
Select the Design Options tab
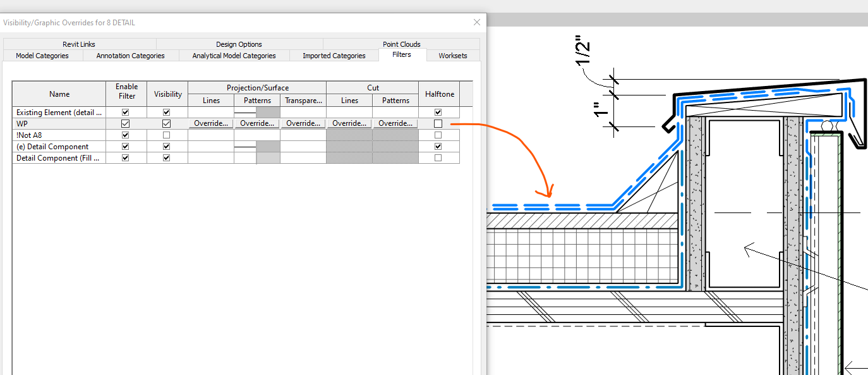click(239, 44)
